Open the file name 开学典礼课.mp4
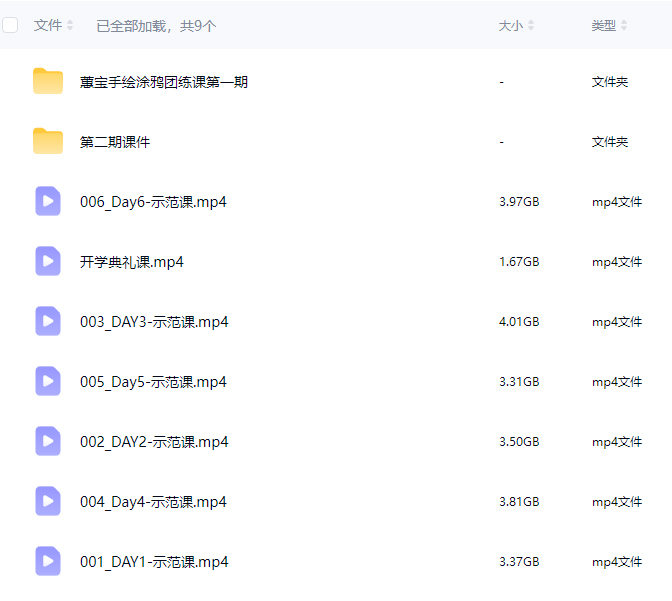The height and width of the screenshot is (601, 672). pos(132,262)
